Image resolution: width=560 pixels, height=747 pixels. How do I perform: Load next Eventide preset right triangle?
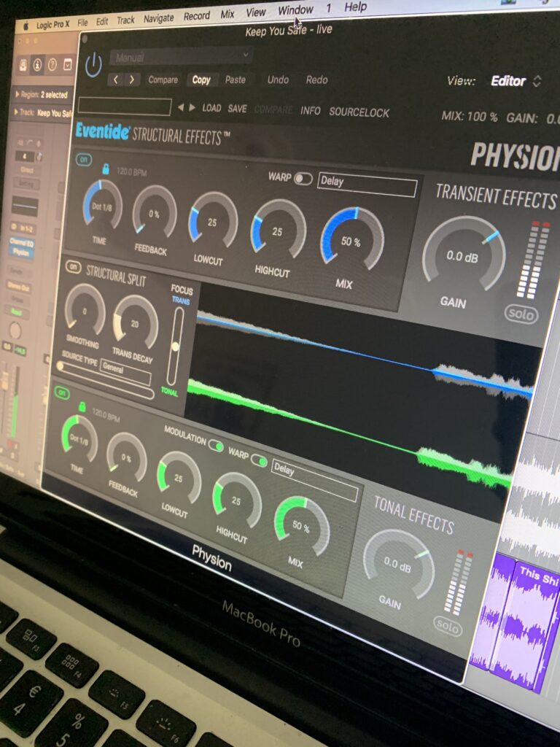coord(192,108)
